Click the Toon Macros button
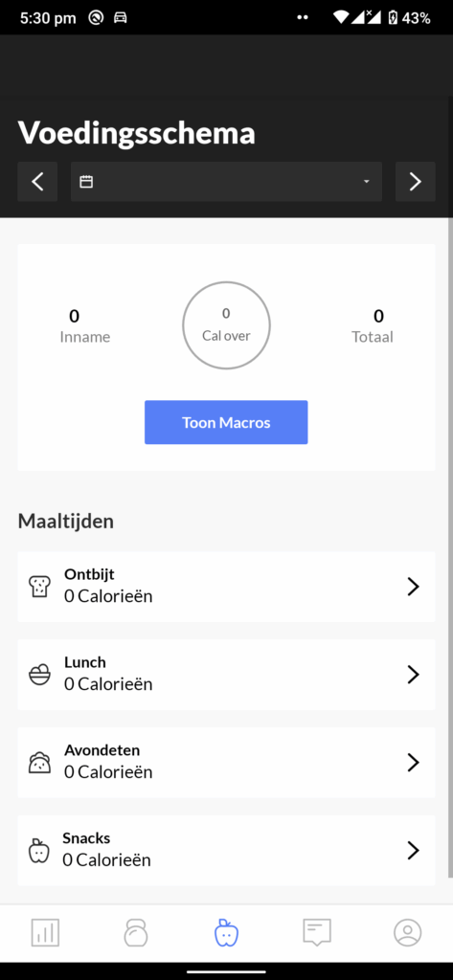453x980 pixels. point(226,422)
